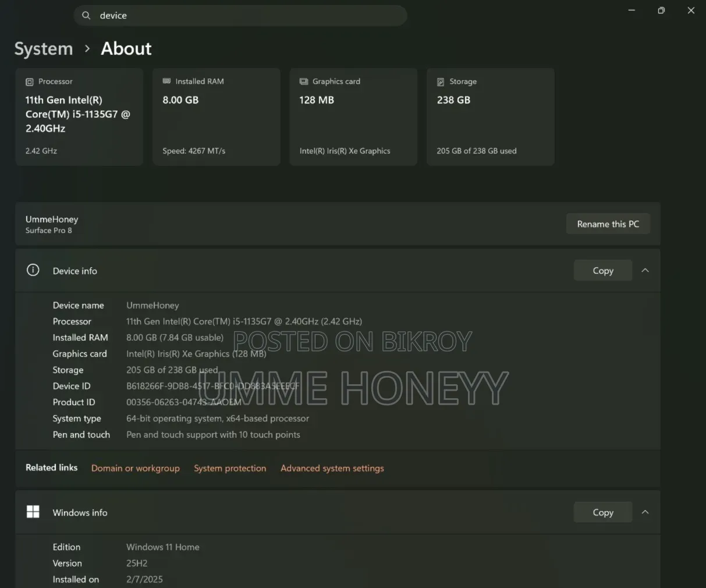Click 'Speed: 4267 MT/s' text
This screenshot has height=588, width=706.
point(194,151)
